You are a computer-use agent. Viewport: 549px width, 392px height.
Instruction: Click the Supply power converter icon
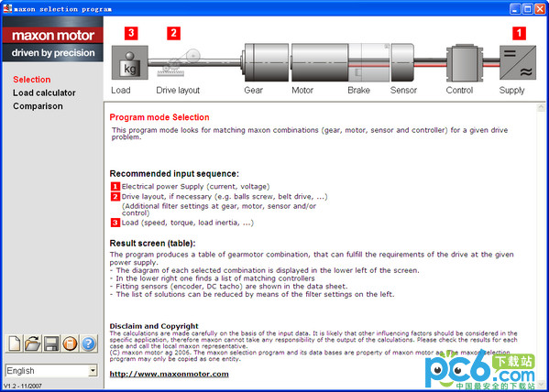point(518,62)
